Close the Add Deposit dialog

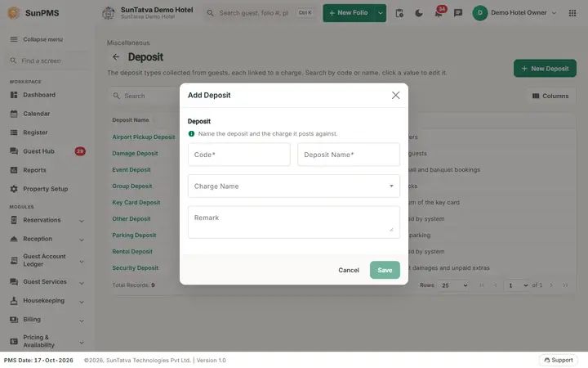click(395, 96)
